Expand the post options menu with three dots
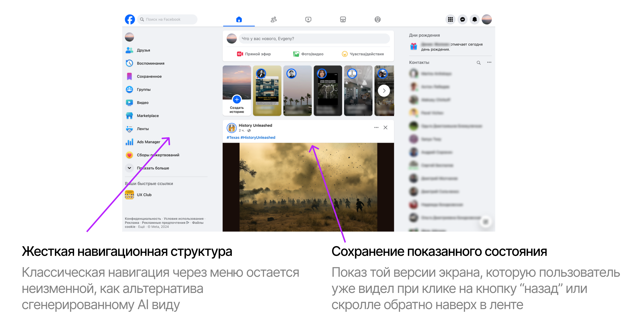Screen dimensions: 644x330 tap(376, 127)
